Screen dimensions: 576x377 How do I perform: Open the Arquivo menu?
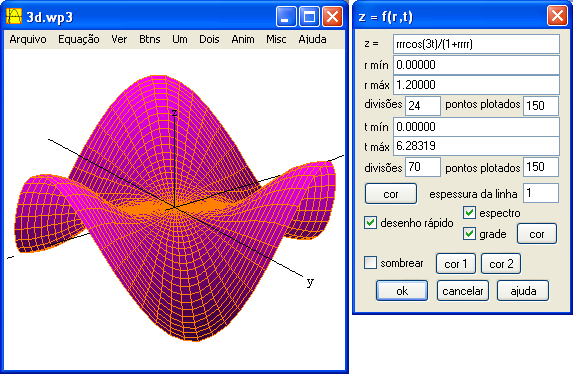tap(28, 39)
